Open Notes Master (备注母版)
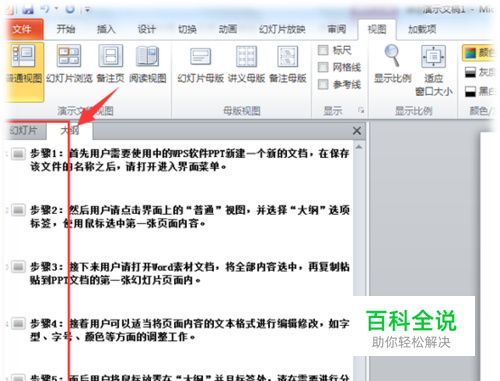Image resolution: width=500 pixels, height=381 pixels. coord(288,64)
